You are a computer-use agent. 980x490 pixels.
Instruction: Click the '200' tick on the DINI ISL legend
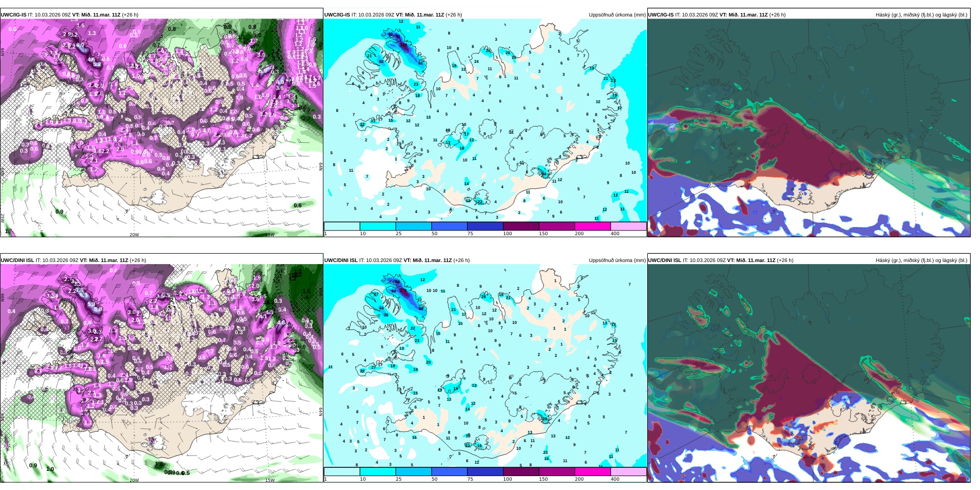(579, 479)
